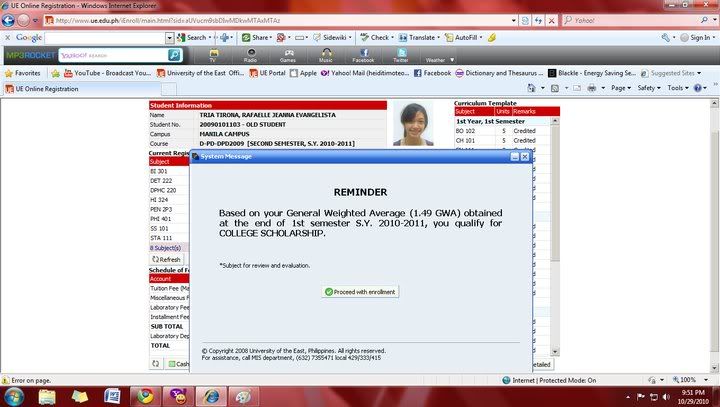This screenshot has height=407, width=720.
Task: Open the Tools menu
Action: [678, 88]
